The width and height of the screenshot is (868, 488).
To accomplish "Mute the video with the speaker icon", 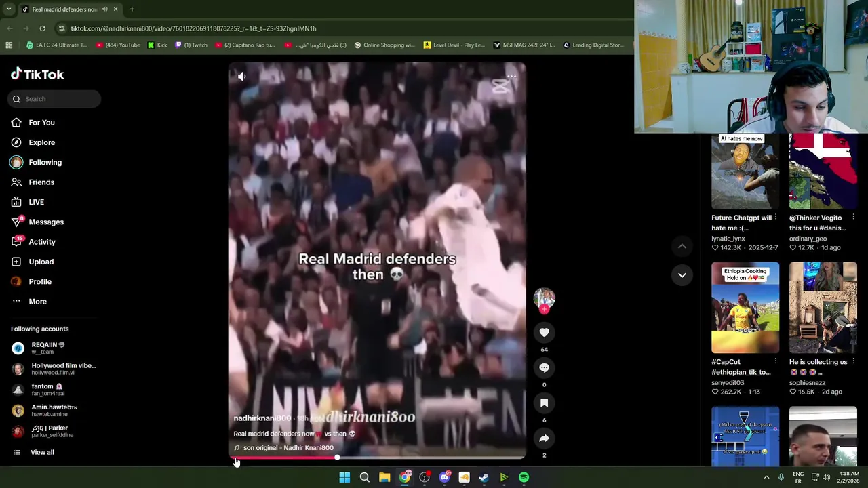I will tap(242, 77).
